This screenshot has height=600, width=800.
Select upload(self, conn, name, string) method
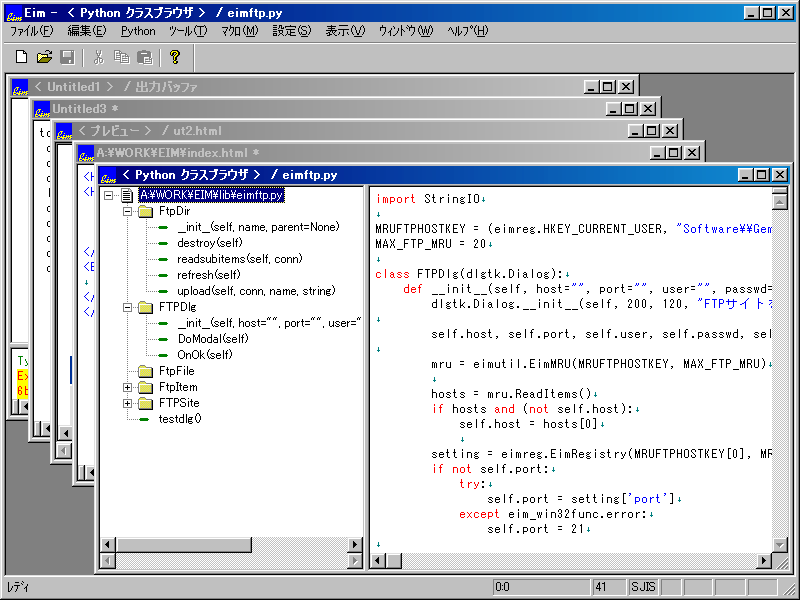tap(256, 291)
